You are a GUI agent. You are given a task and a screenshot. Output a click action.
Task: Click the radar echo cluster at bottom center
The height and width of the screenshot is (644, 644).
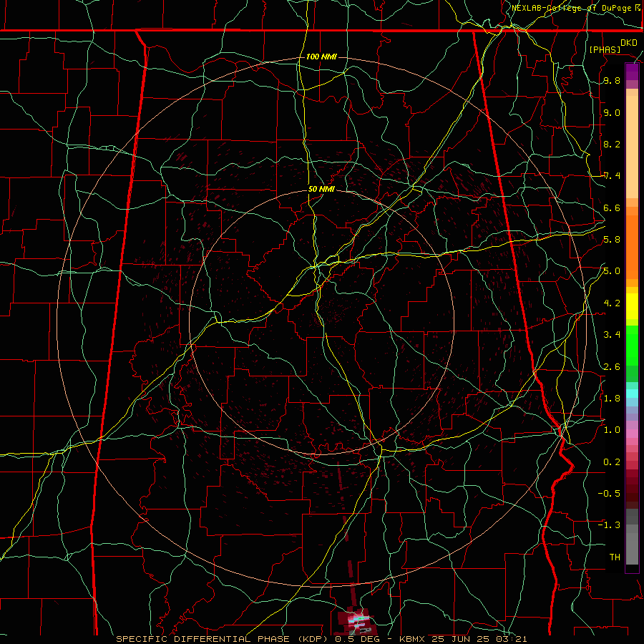tap(355, 621)
